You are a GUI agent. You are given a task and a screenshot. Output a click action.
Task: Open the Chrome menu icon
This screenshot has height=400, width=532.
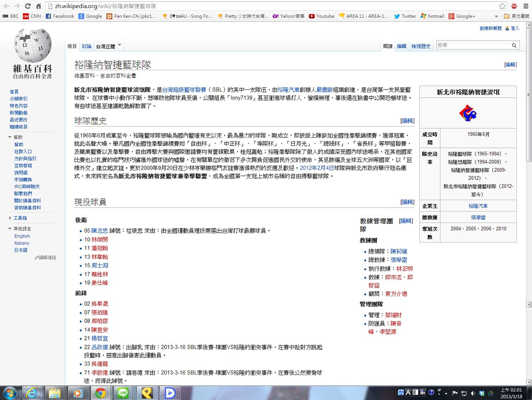tap(526, 6)
